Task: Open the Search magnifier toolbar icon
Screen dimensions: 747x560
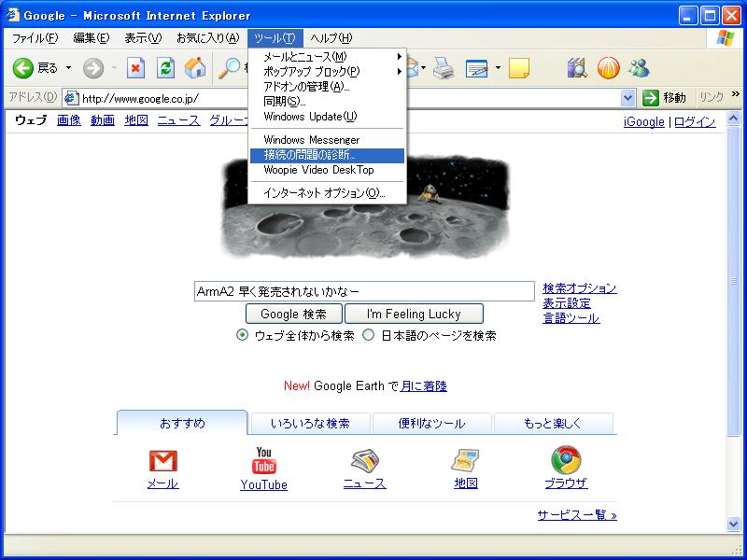Action: (230, 68)
